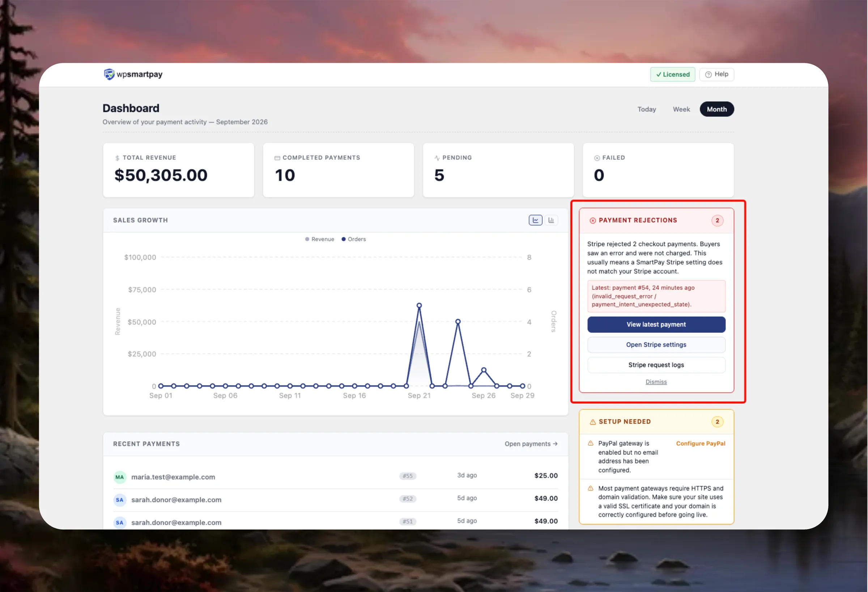Switch chart to bar view icon
This screenshot has width=868, height=592.
click(551, 220)
